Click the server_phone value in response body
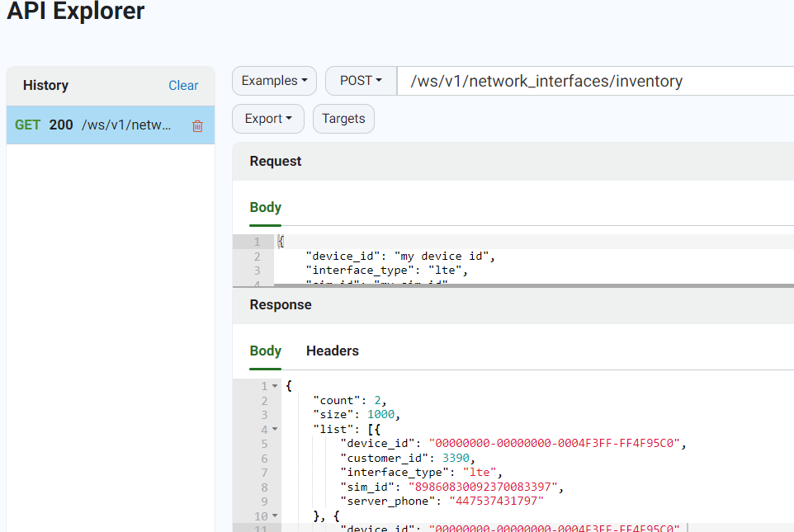794x532 pixels. 496,501
